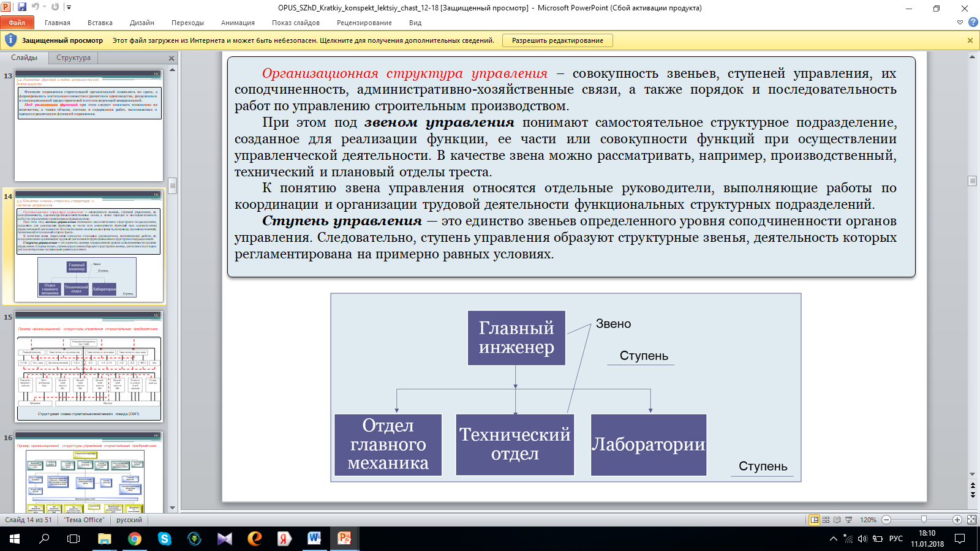980x551 pixels.
Task: Show hidden icons in the system tray
Action: pyautogui.click(x=833, y=539)
